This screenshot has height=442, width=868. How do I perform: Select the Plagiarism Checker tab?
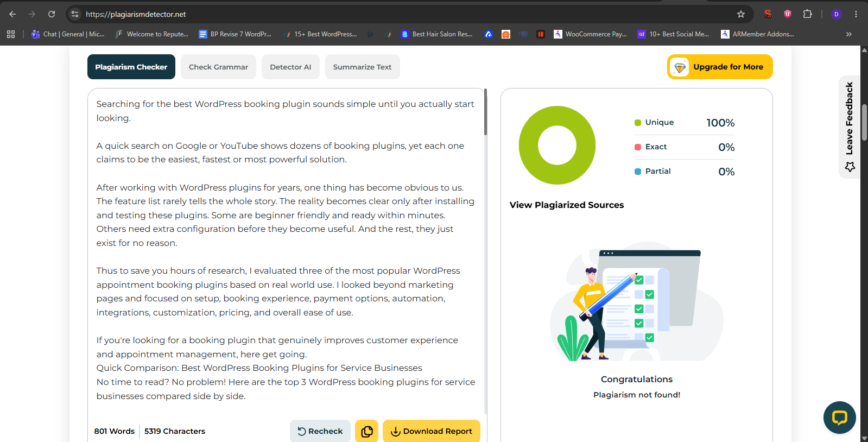pos(131,67)
